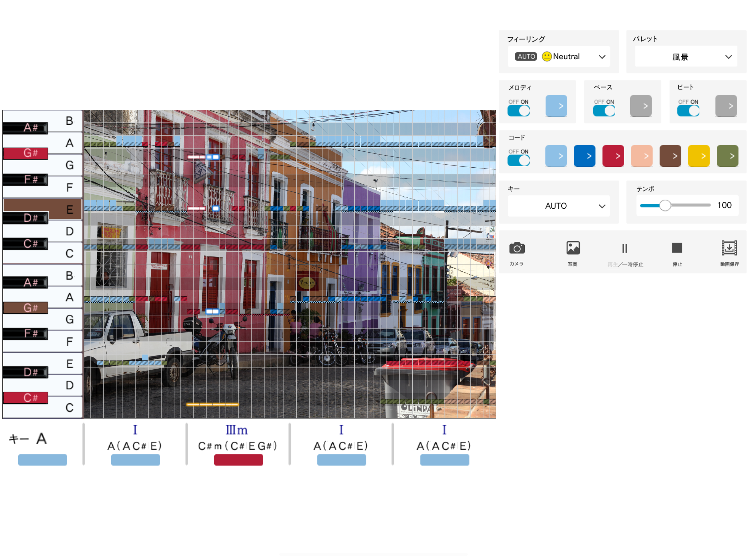Viewport: 747px width, 560px height.
Task: Click the red lower C# piano key
Action: (x=26, y=398)
